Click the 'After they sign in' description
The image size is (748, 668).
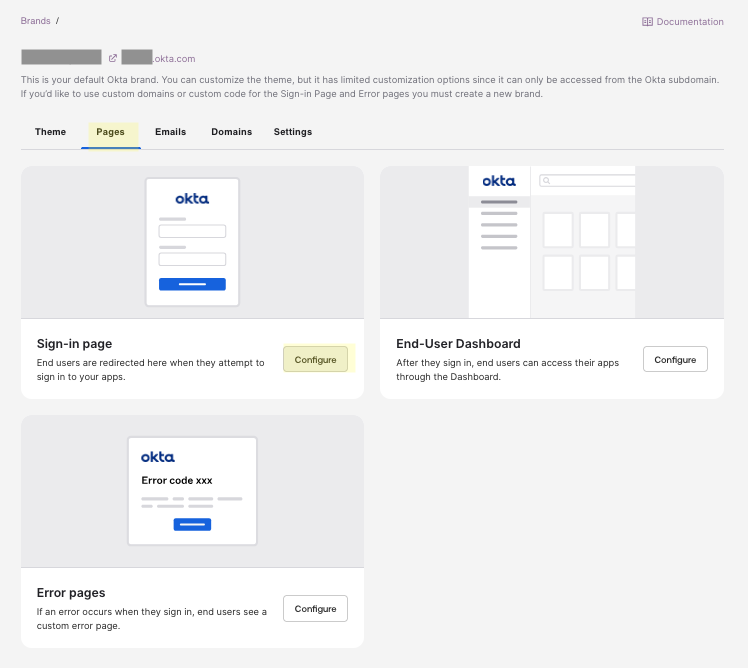click(508, 369)
